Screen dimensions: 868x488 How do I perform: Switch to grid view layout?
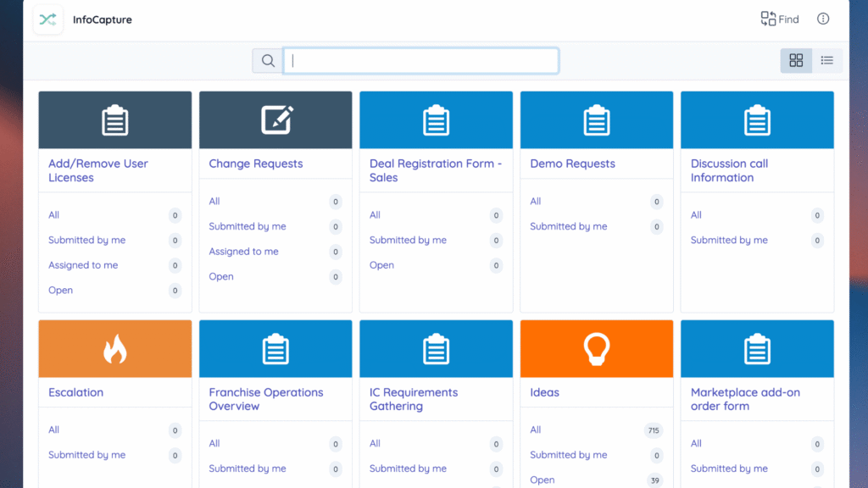[795, 60]
